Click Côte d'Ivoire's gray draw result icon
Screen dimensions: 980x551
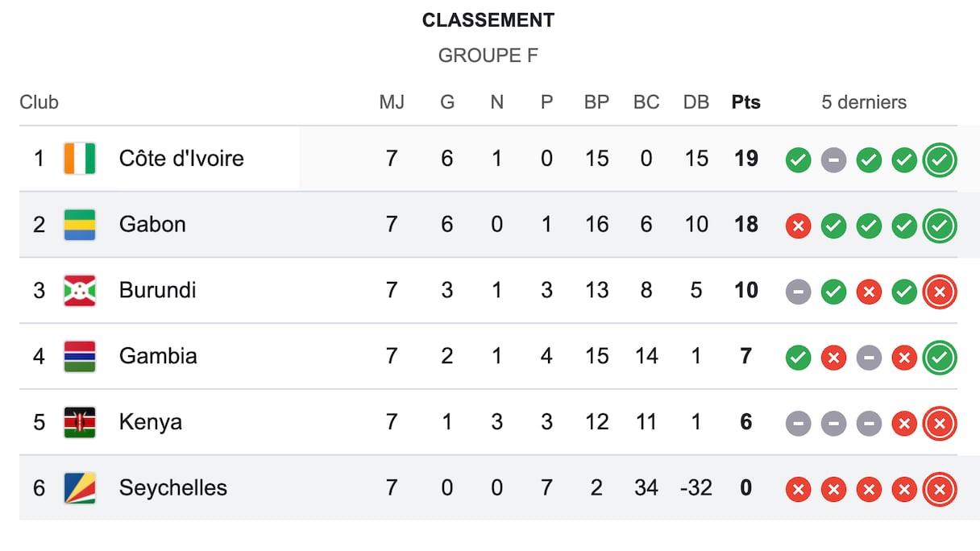833,159
